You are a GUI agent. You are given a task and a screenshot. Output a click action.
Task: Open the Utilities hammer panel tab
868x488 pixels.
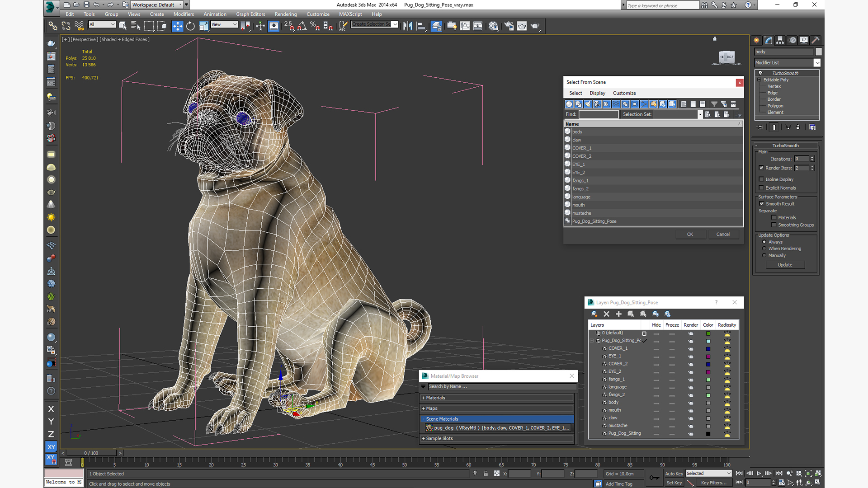tap(815, 40)
